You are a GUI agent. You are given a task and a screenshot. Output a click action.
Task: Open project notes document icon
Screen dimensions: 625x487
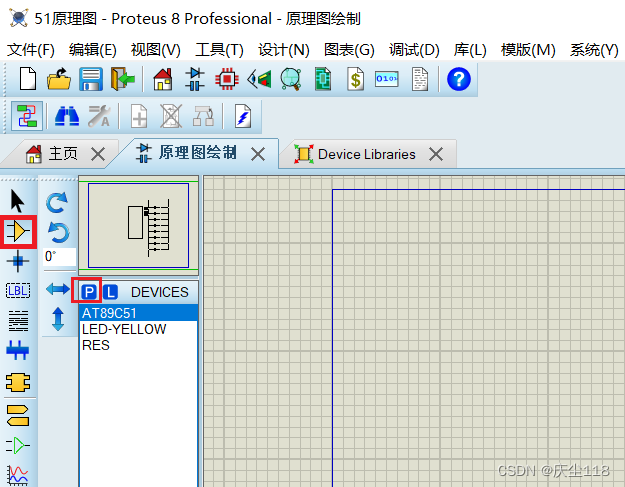tap(420, 79)
